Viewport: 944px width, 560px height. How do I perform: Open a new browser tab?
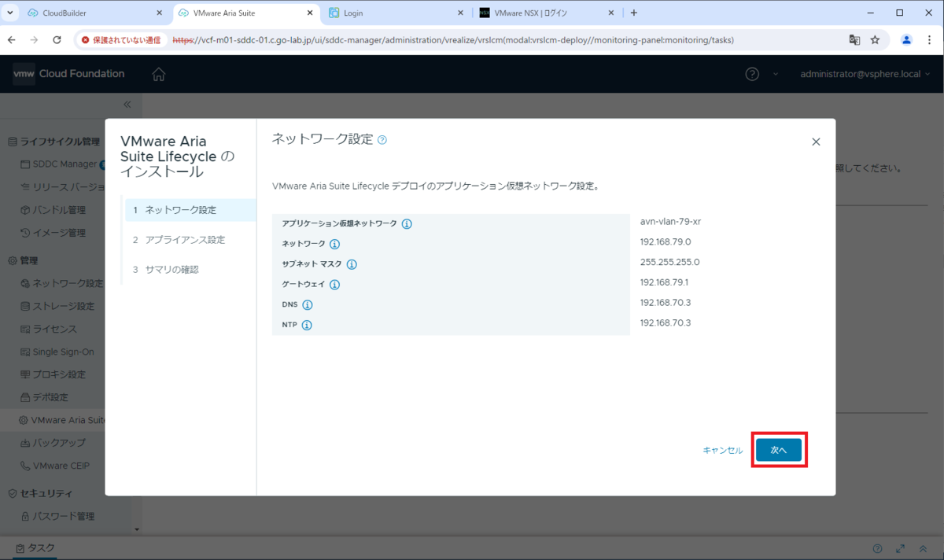[634, 13]
